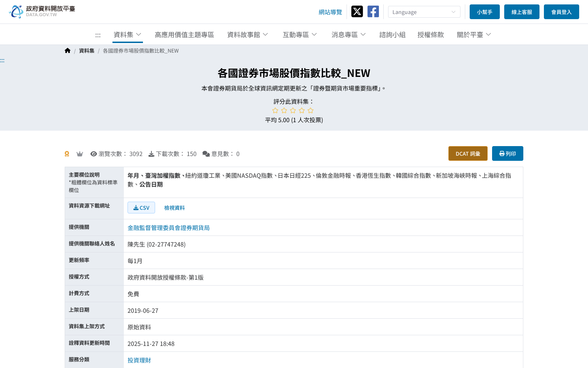
Task: Open 金融監督管理委員會證券期貨局 link
Action: coord(169,228)
